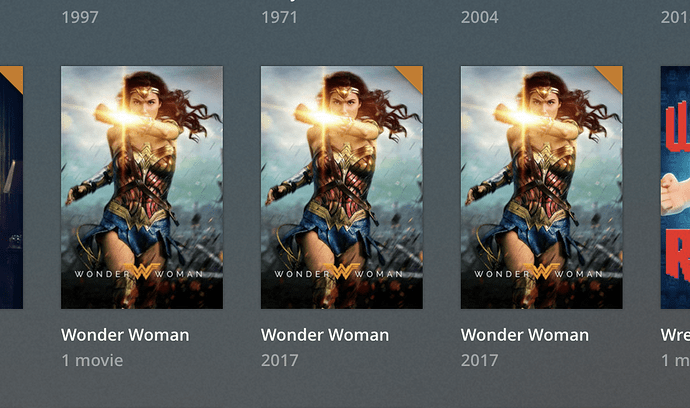This screenshot has height=408, width=690.
Task: Click the cut-off '1 m' label below 'Wre' title
Action: coord(675,360)
